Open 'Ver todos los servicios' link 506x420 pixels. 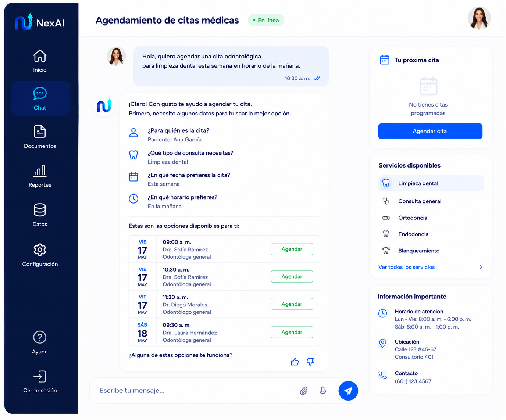tap(407, 267)
